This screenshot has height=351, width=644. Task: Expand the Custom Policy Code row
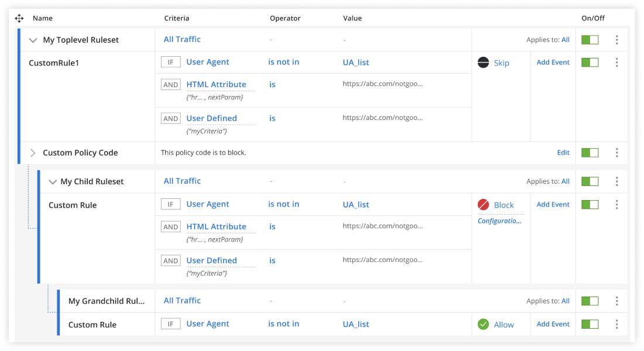tap(33, 153)
